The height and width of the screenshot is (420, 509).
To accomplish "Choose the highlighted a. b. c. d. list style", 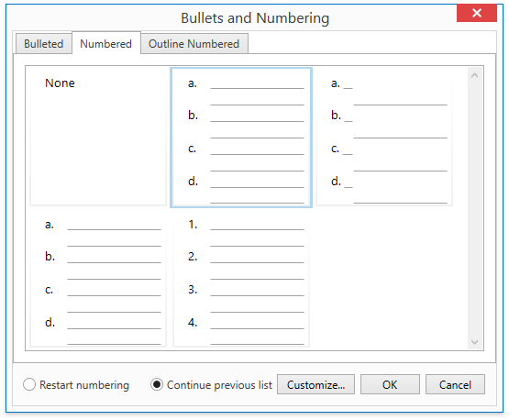I will point(241,138).
